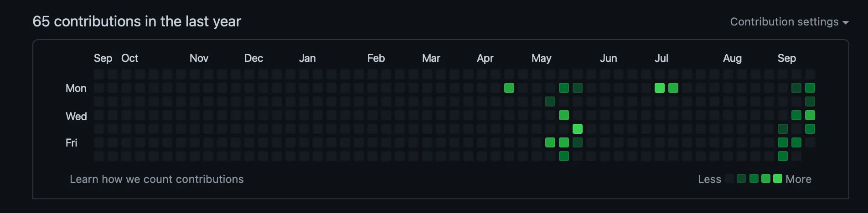Select the dark green Tuesday cell in May
This screenshot has height=213, width=868.
tap(550, 101)
